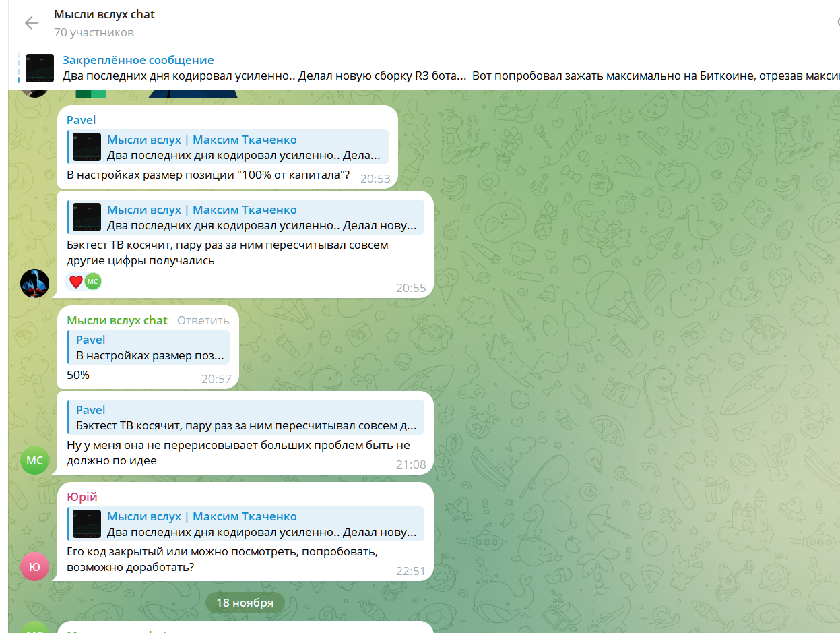840x633 pixels.
Task: Click the "70 участников" member count
Action: pos(94,32)
